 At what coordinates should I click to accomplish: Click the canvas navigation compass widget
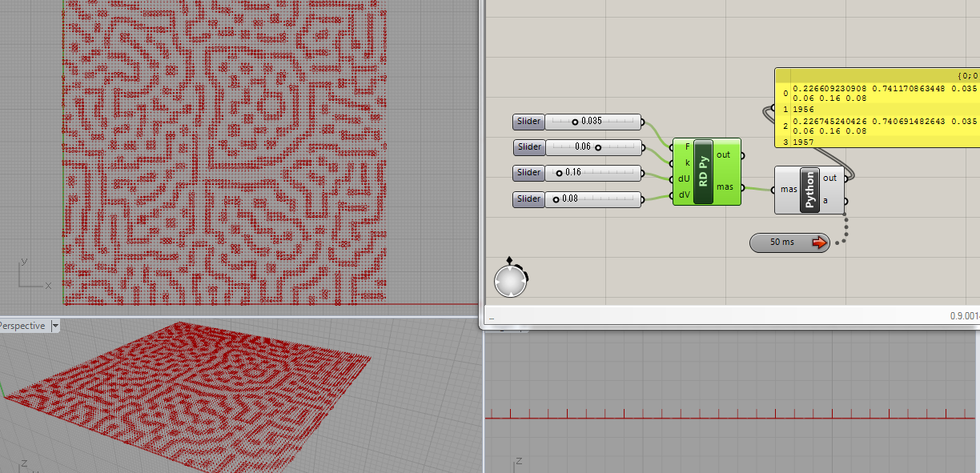coord(511,280)
